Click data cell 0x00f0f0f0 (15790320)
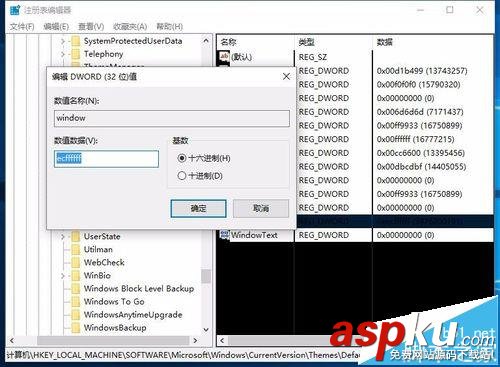This screenshot has width=500, height=367. (x=418, y=85)
